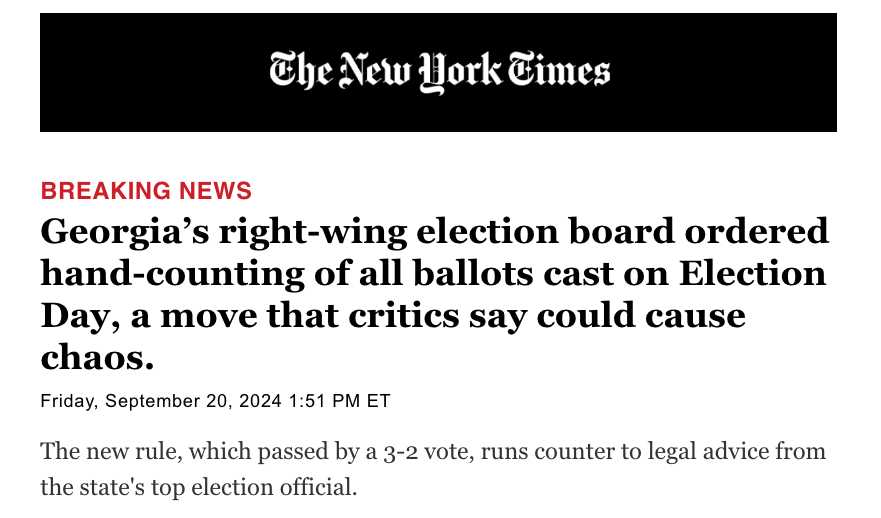Click "right-wing" in the headline
This screenshot has width=881, height=518.
click(313, 233)
